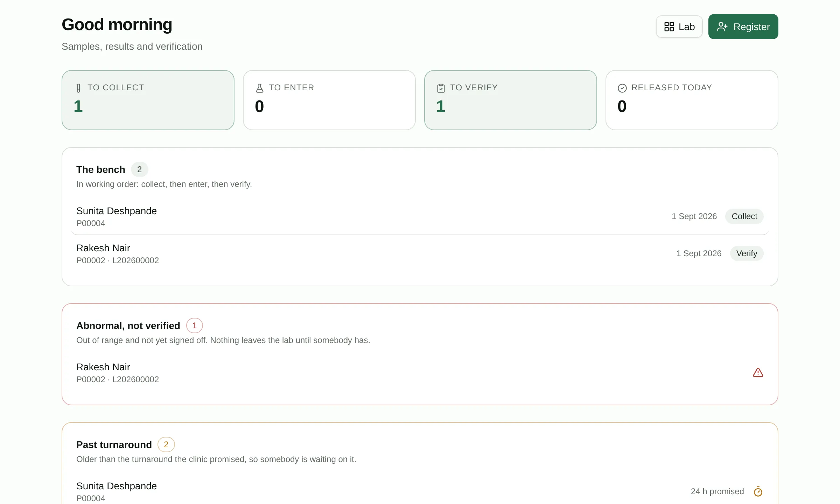The width and height of the screenshot is (840, 504).
Task: Open the Released Today summary card
Action: 692,100
